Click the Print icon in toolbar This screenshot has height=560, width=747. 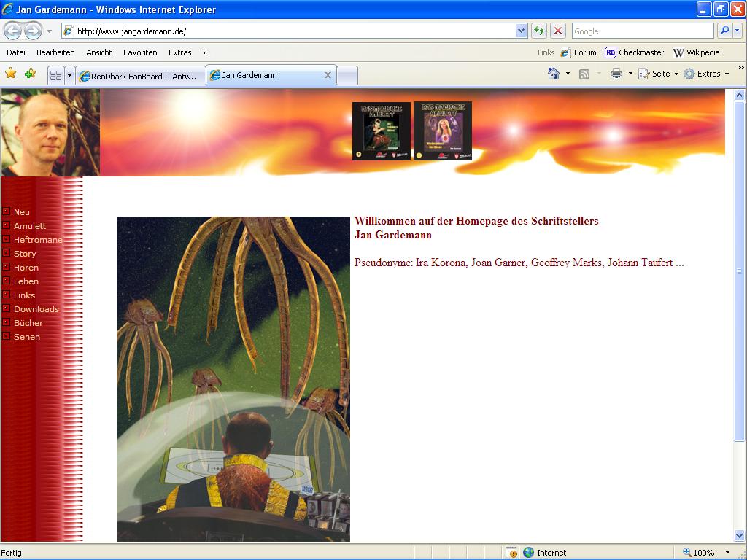[x=616, y=74]
